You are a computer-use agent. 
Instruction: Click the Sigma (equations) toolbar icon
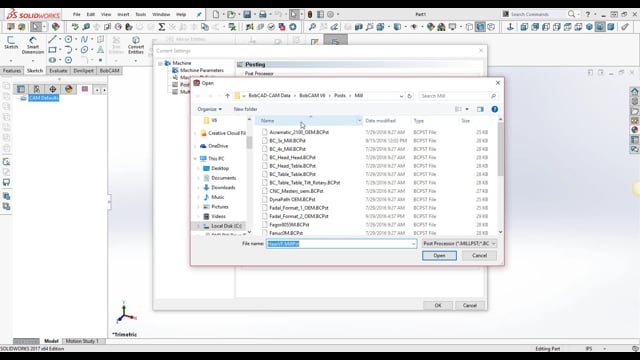click(x=162, y=27)
